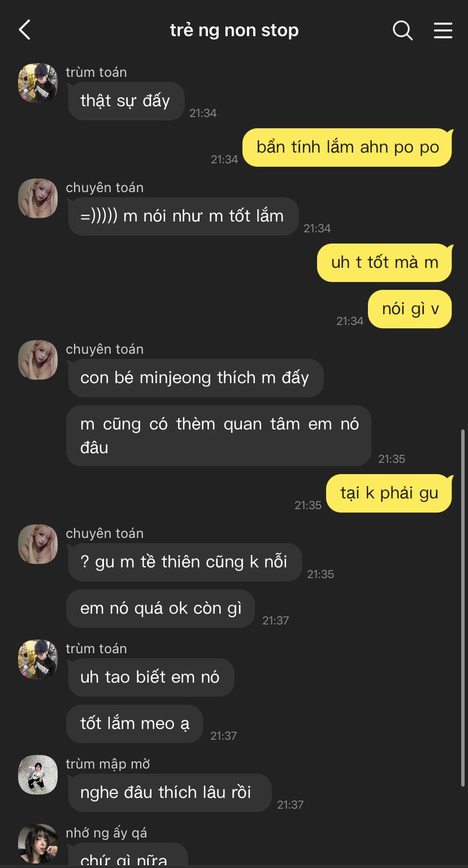Viewport: 468px width, 868px height.
Task: Select the yellow bubble 'bẩn tính lắm ahn po po'
Action: (348, 147)
